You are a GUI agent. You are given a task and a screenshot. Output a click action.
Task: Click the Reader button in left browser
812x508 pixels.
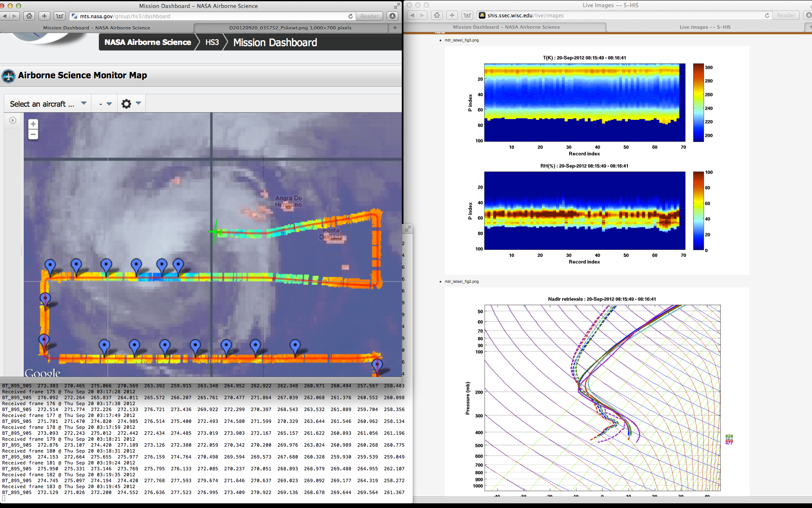[x=369, y=16]
